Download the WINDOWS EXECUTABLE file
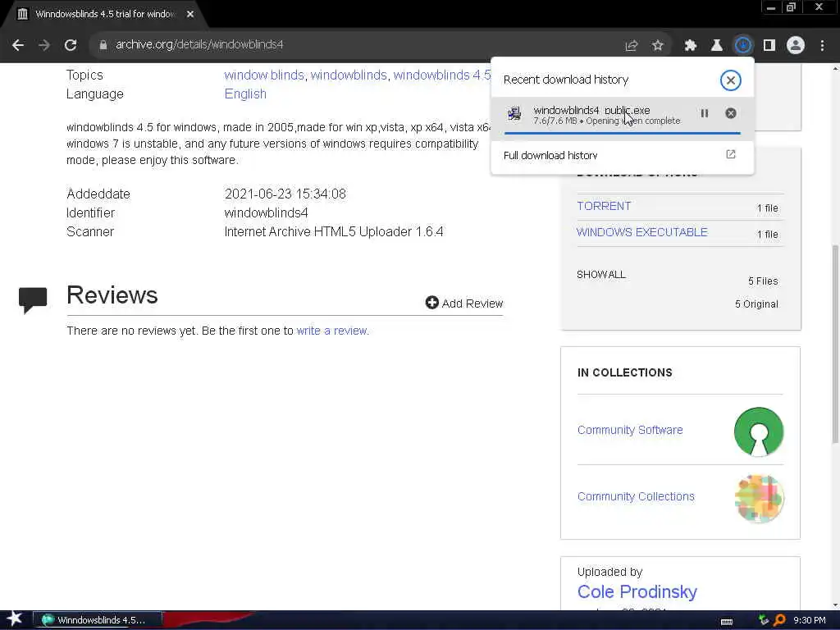 tap(641, 232)
